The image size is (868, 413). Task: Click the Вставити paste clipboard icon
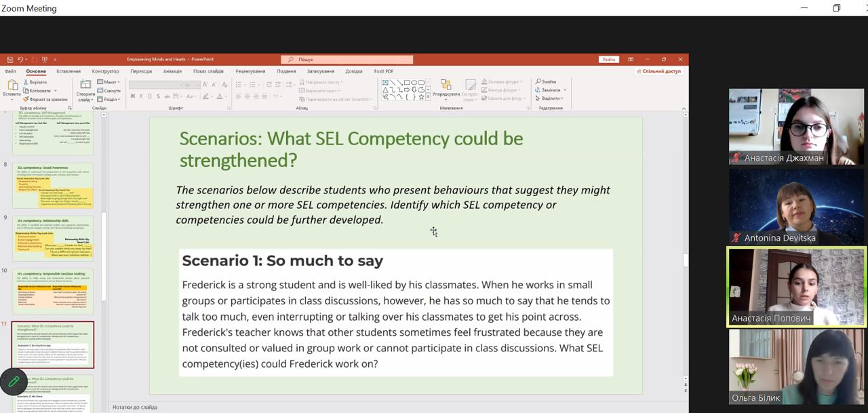click(12, 85)
